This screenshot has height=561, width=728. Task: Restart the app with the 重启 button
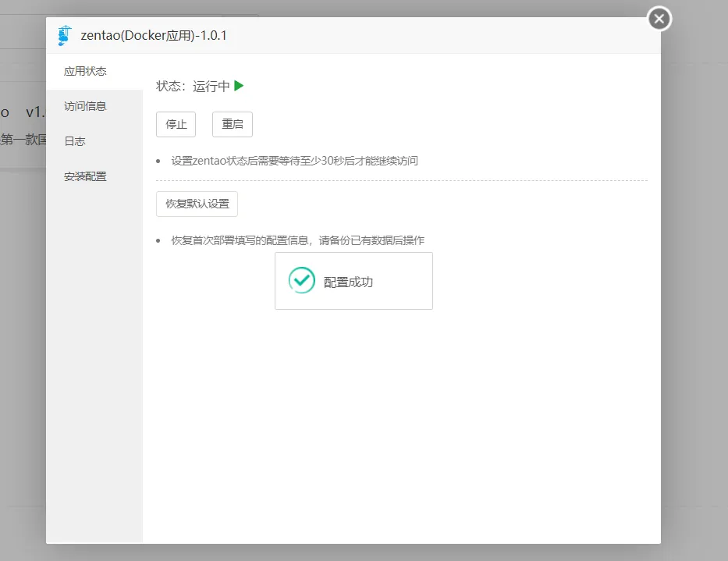tap(233, 125)
